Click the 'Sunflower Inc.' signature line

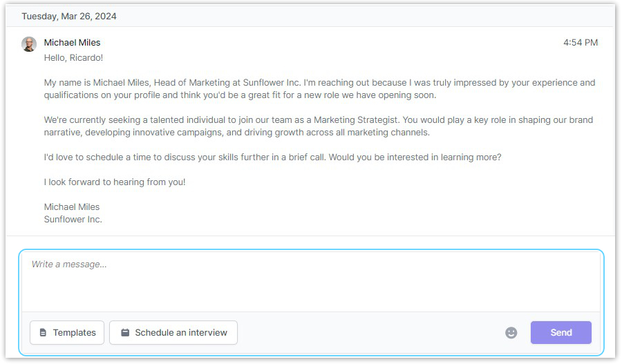tap(73, 220)
